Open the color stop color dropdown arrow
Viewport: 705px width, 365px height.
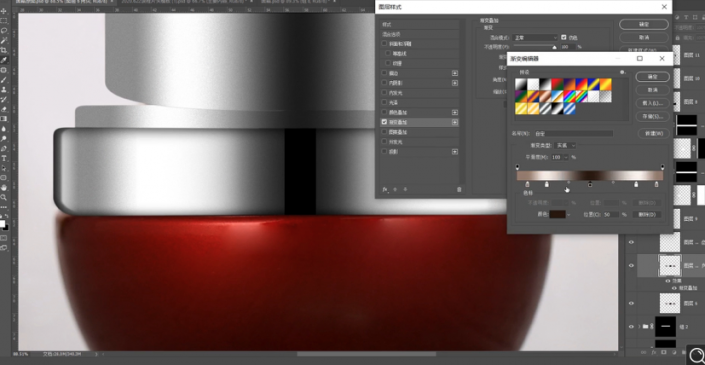click(569, 215)
